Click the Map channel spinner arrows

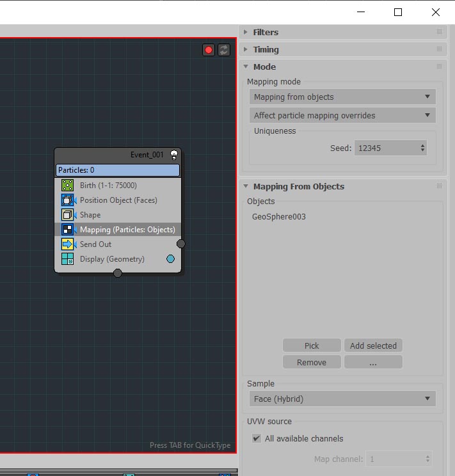click(427, 459)
